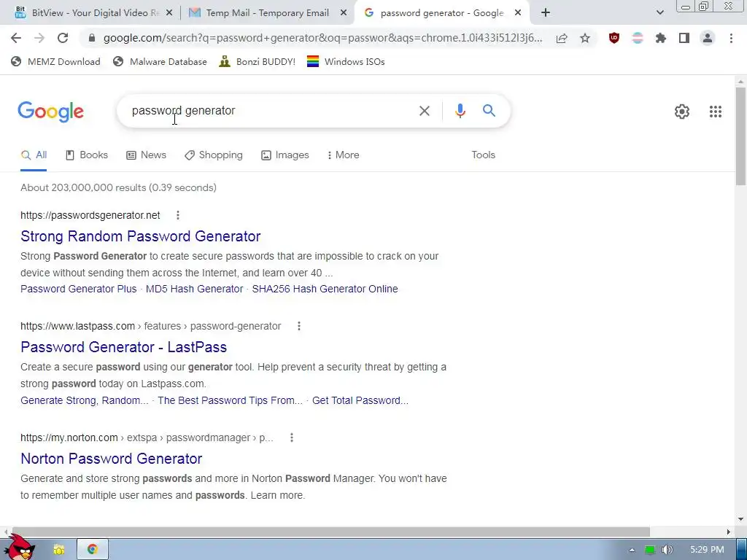
Task: Open Google apps grid
Action: pos(715,112)
